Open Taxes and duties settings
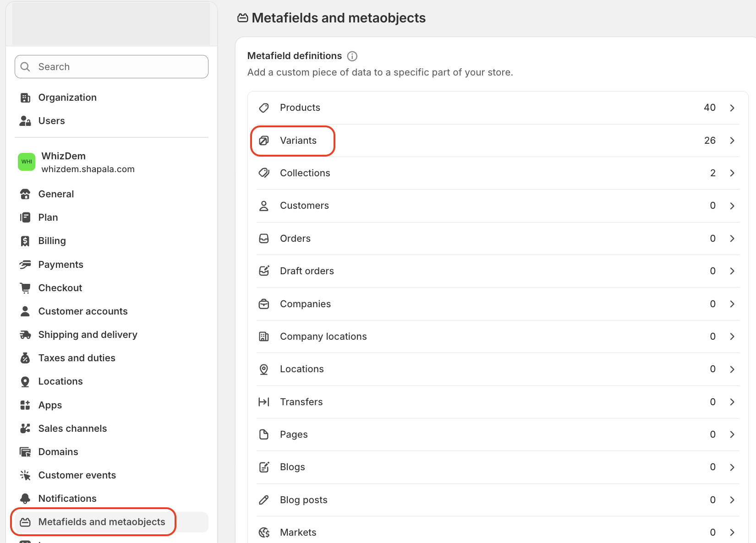Viewport: 756px width, 543px height. [x=111, y=358]
